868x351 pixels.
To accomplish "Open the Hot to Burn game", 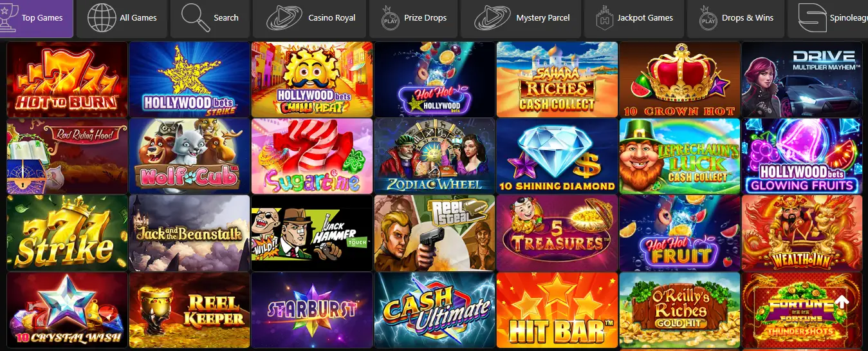I will coord(67,79).
